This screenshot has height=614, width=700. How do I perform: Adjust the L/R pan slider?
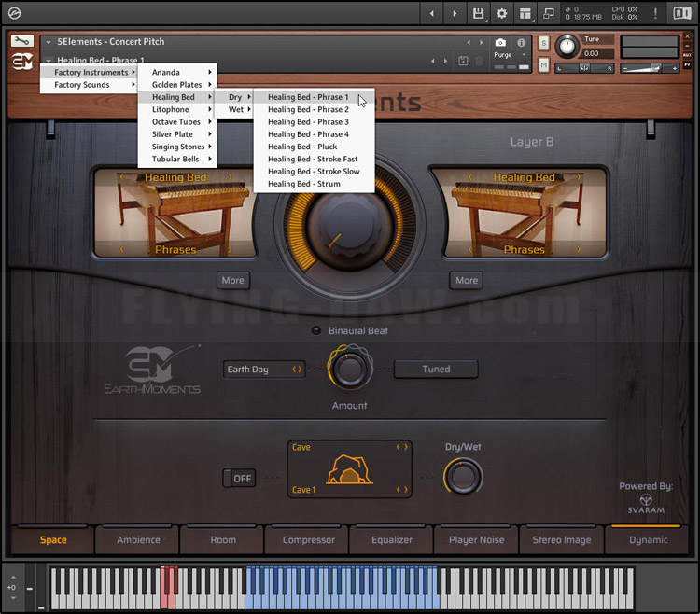coord(584,68)
